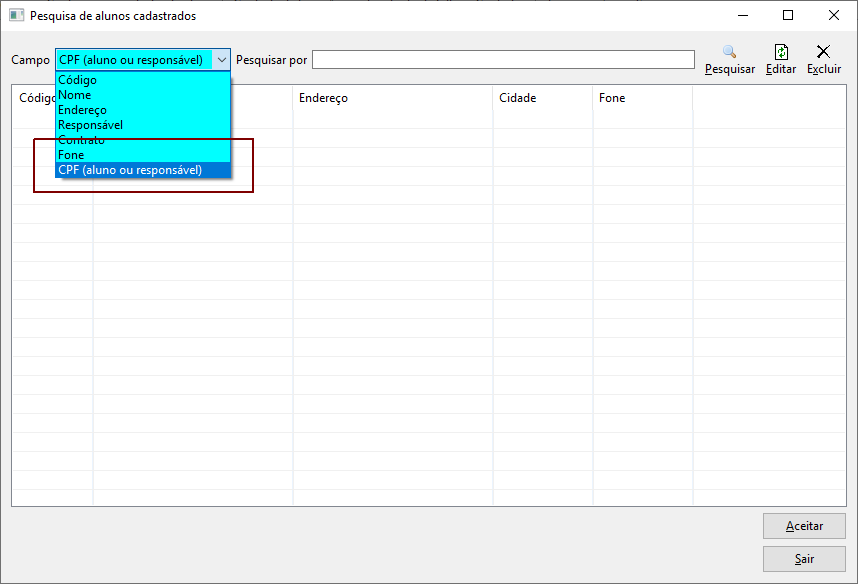This screenshot has height=584, width=858.
Task: Click the Pesquisar magnifier icon
Action: 729,51
